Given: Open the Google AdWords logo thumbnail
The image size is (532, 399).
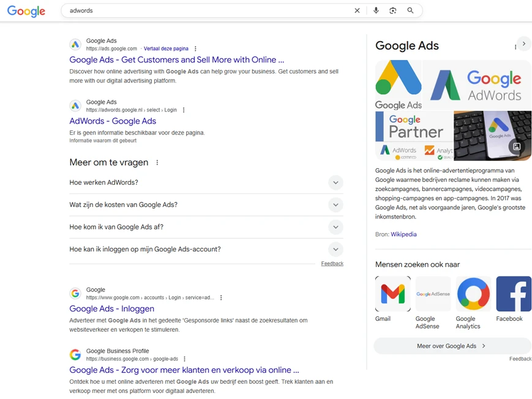Looking at the screenshot, I should pyautogui.click(x=477, y=84).
